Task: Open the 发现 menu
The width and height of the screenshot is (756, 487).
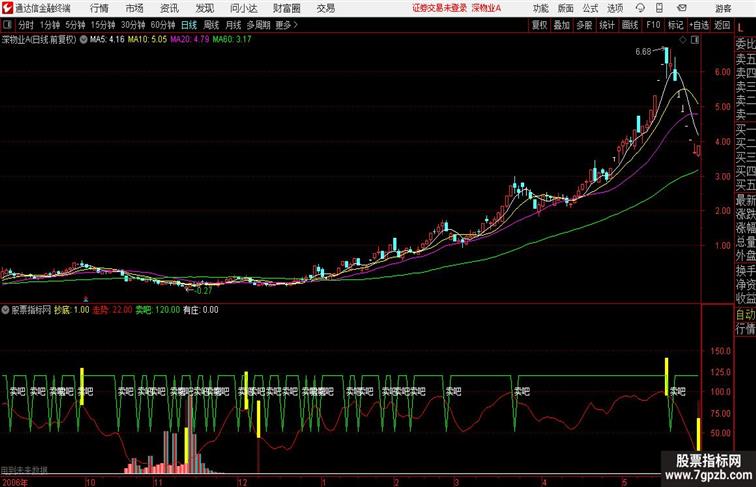Action: pyautogui.click(x=204, y=8)
